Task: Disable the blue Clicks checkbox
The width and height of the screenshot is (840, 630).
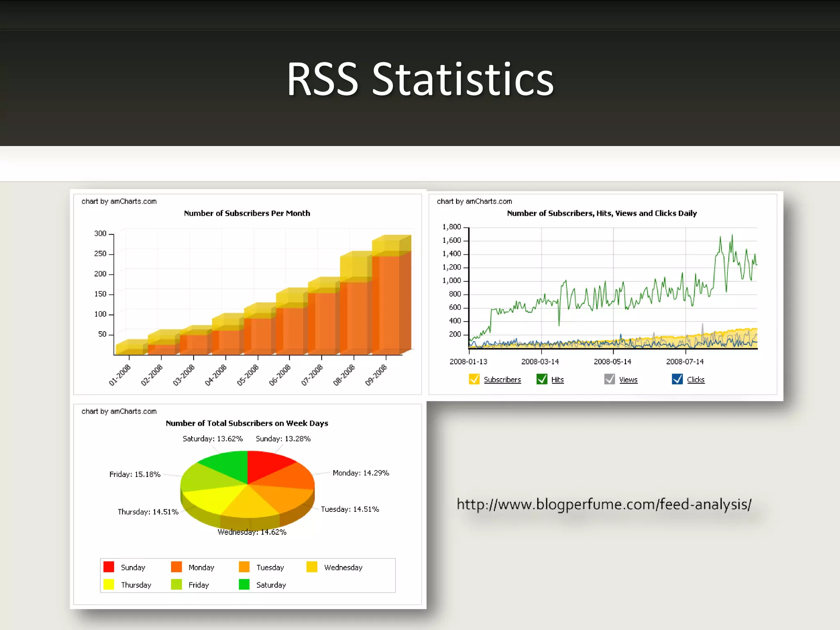Action: point(677,379)
